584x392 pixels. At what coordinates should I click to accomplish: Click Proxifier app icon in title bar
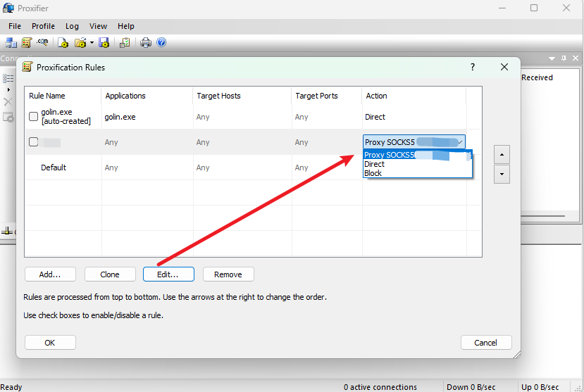pos(8,8)
